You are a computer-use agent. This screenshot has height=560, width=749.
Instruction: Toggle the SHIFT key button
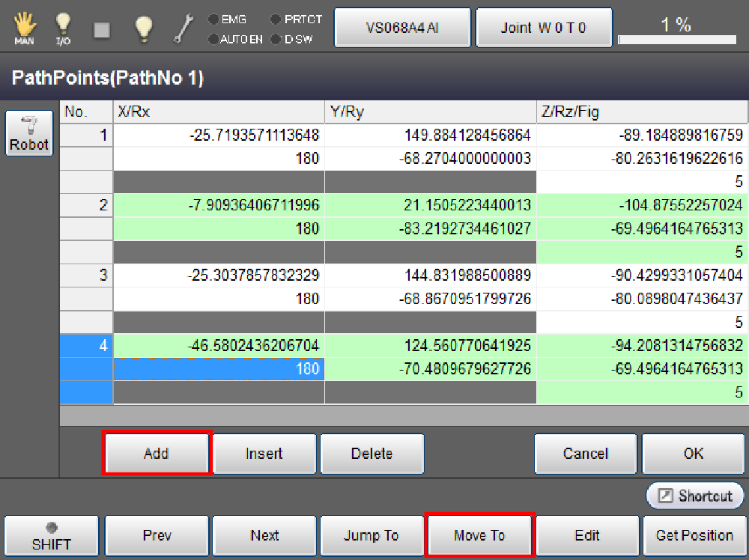51,536
